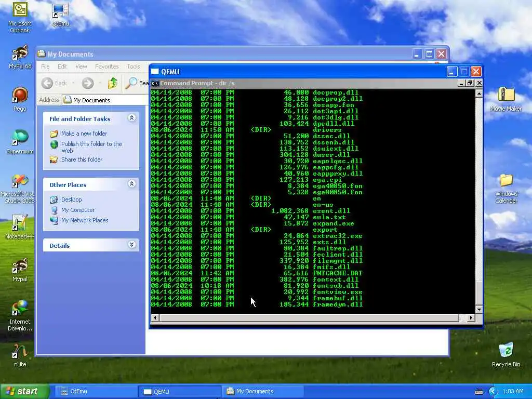Select the nLite desktop icon
532x399 pixels.
pos(20,355)
